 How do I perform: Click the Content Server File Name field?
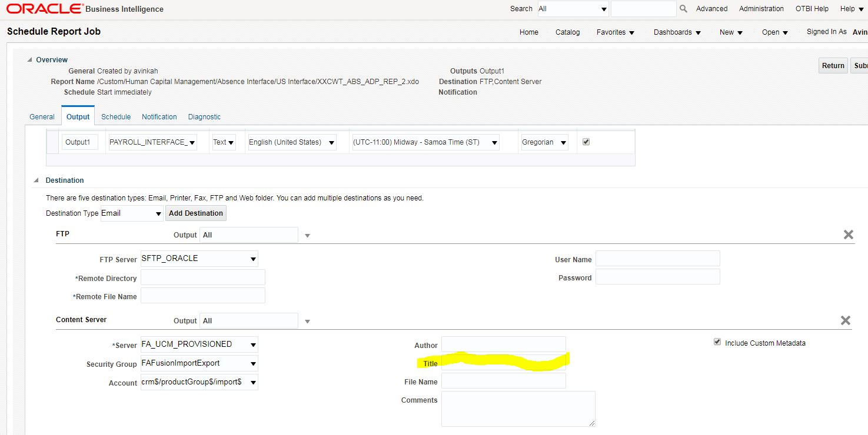(504, 381)
